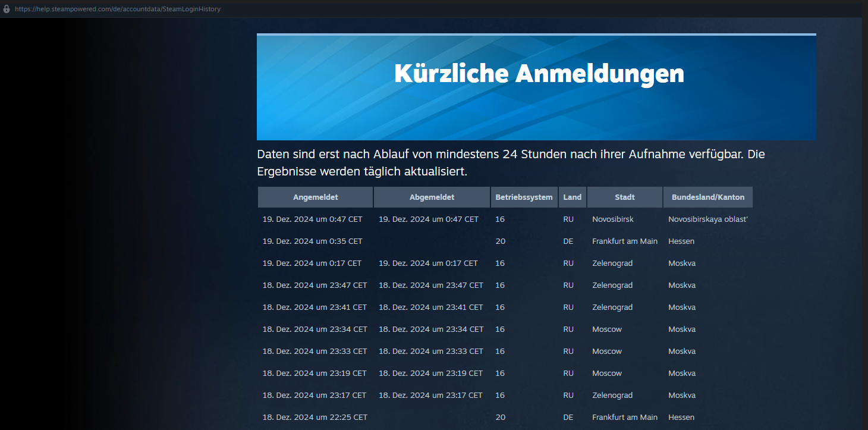Click the Novosibirsk city cell
The image size is (868, 430).
tap(613, 219)
